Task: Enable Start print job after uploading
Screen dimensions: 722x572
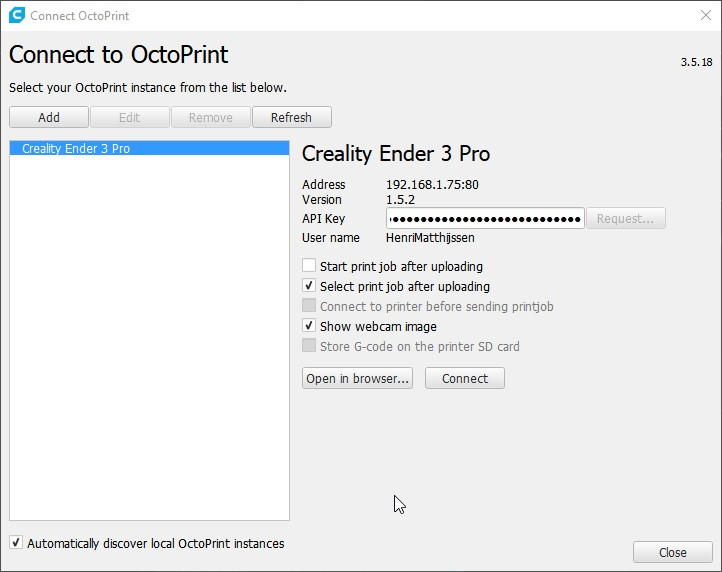Action: [309, 266]
